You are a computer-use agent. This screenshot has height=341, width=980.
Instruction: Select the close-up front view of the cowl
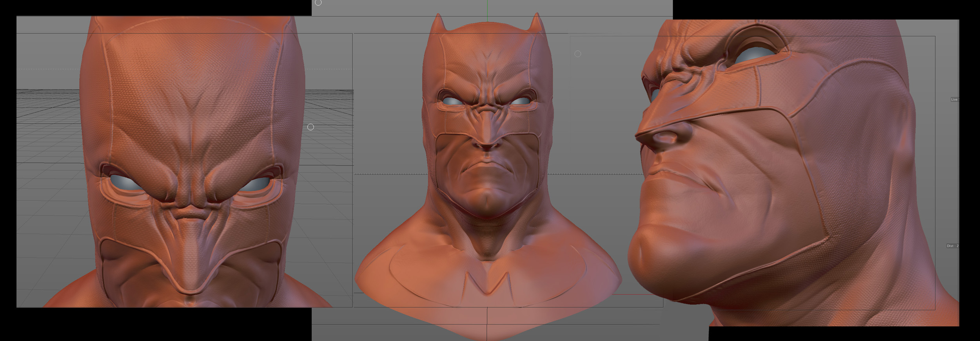point(184,162)
